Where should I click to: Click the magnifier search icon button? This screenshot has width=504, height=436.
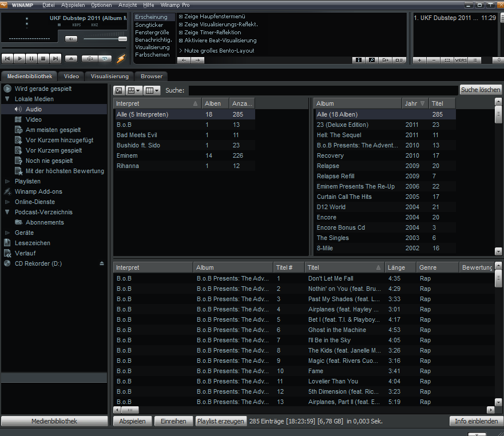click(x=372, y=60)
